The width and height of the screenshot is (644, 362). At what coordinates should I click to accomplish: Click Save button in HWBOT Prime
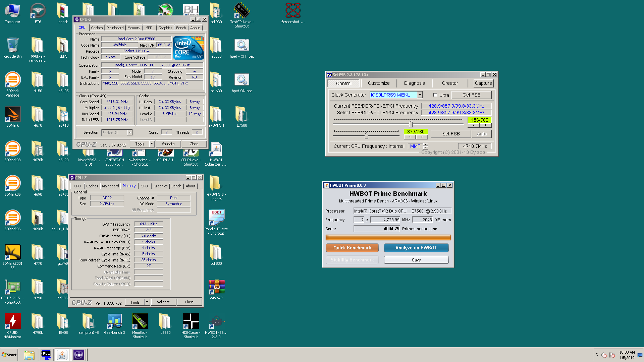click(416, 260)
